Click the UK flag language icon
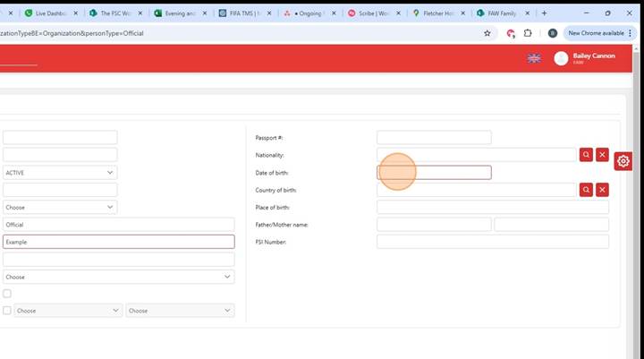Screen dimensions: 644x359 534,58
